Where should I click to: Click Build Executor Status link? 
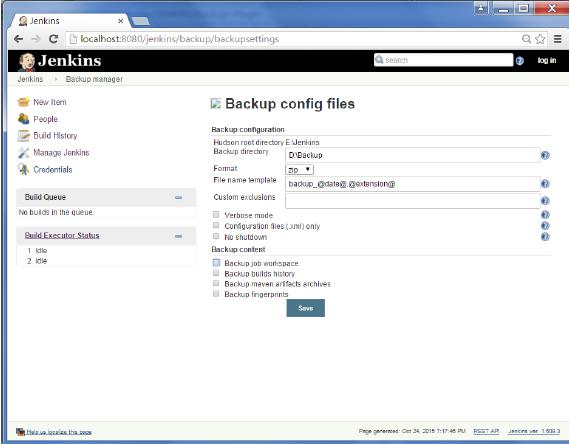pyautogui.click(x=62, y=235)
